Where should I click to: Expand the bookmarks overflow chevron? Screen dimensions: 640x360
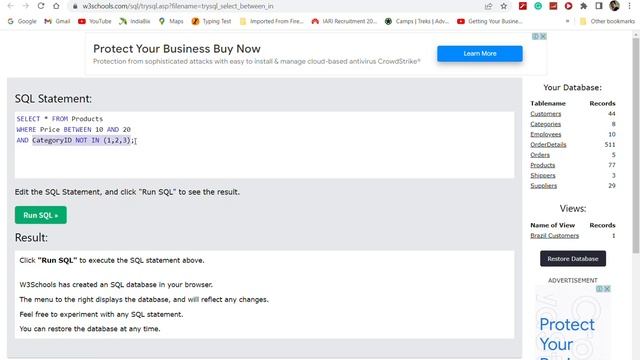click(567, 21)
